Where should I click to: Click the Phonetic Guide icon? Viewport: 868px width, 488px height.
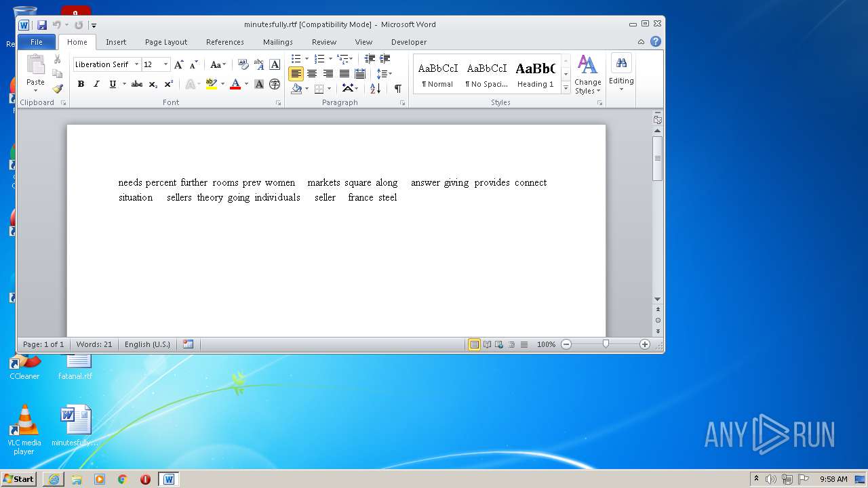[259, 64]
